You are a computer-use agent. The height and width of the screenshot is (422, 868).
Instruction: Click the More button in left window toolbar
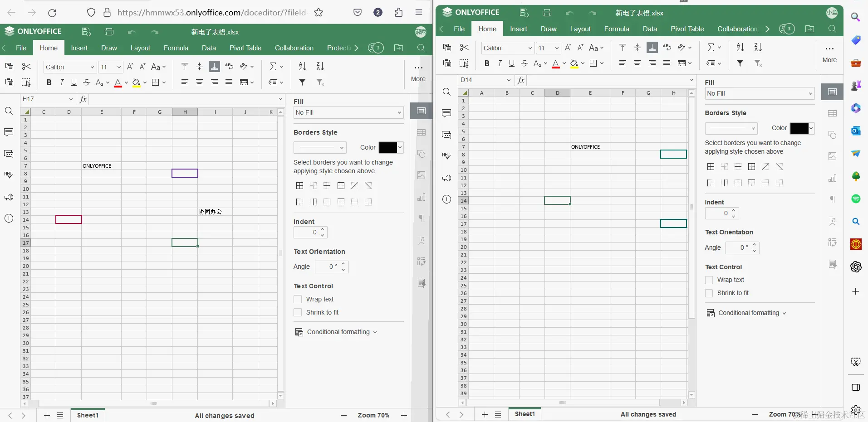(418, 73)
